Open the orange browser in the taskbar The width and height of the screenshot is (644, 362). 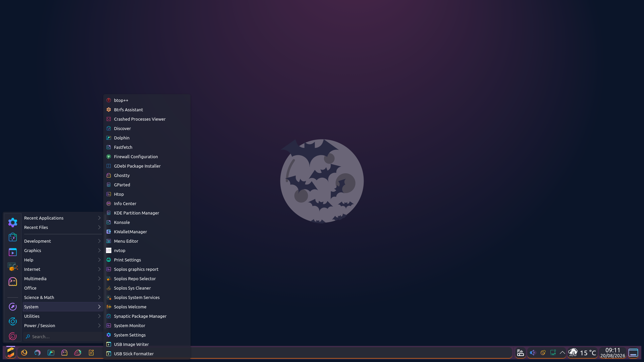[24, 353]
